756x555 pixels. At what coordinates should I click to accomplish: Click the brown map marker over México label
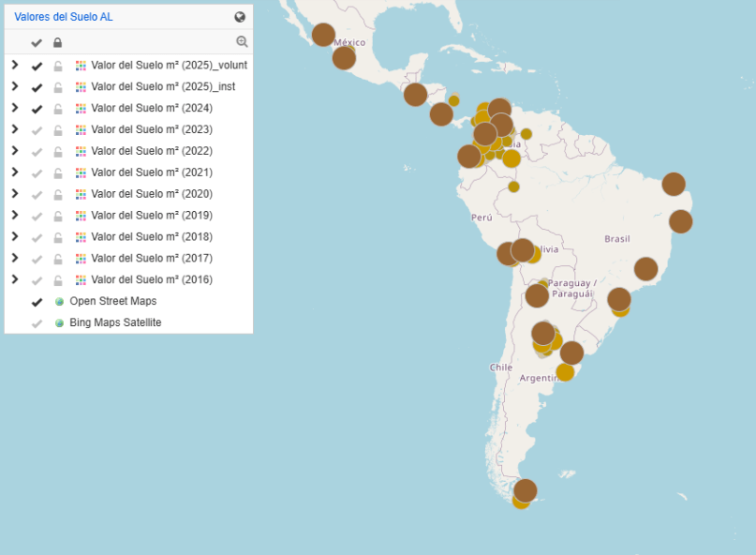(x=323, y=35)
